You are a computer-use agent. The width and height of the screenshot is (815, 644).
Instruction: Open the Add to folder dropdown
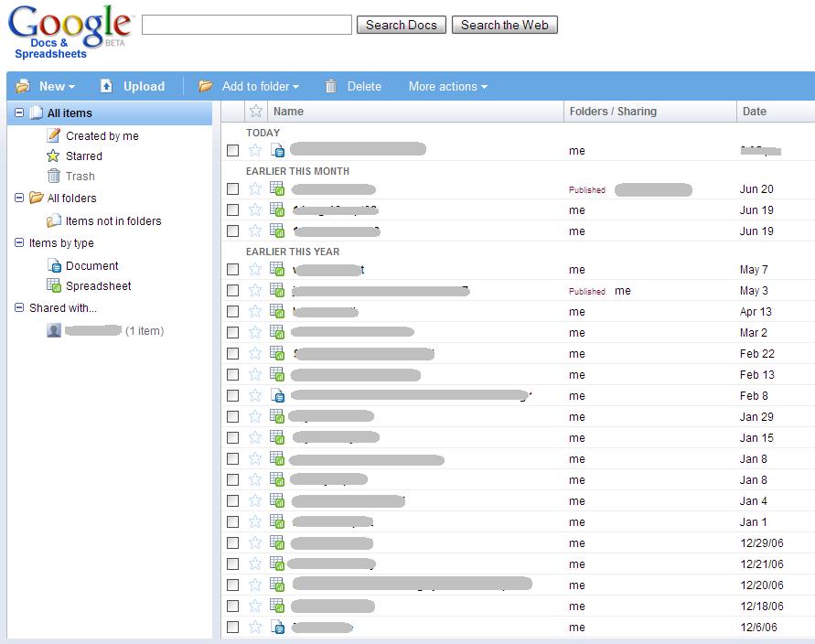click(x=261, y=86)
